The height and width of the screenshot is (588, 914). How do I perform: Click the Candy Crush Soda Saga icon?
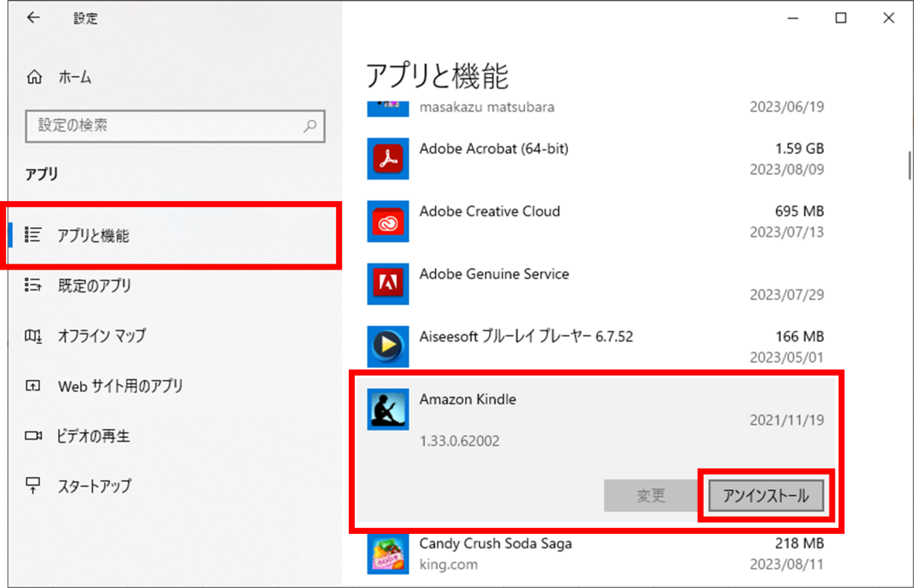point(388,554)
